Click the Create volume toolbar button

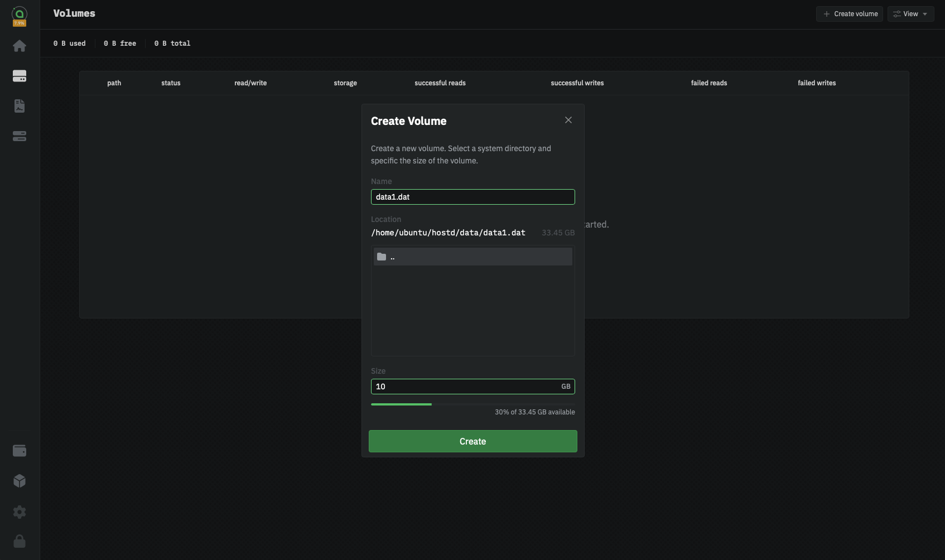[849, 14]
